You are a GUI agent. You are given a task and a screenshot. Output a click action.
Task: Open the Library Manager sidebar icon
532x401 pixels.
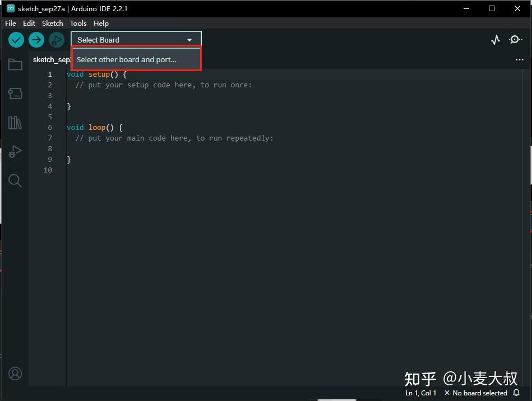tap(15, 122)
